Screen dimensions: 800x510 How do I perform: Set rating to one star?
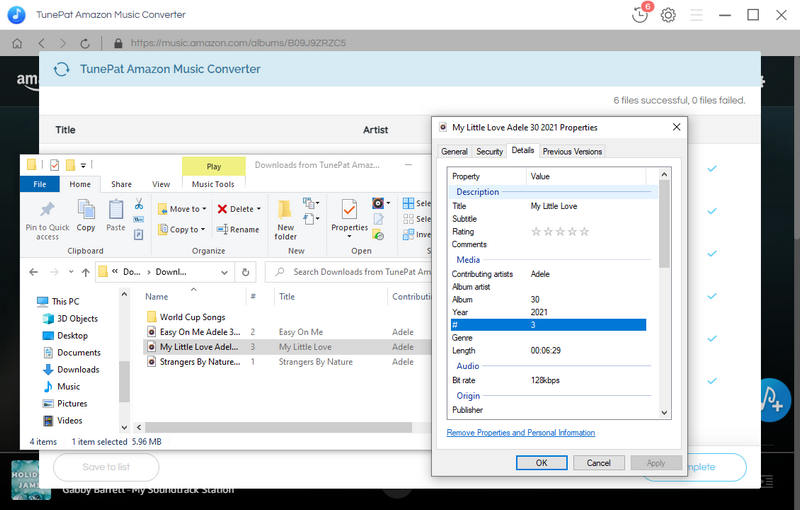(x=536, y=231)
